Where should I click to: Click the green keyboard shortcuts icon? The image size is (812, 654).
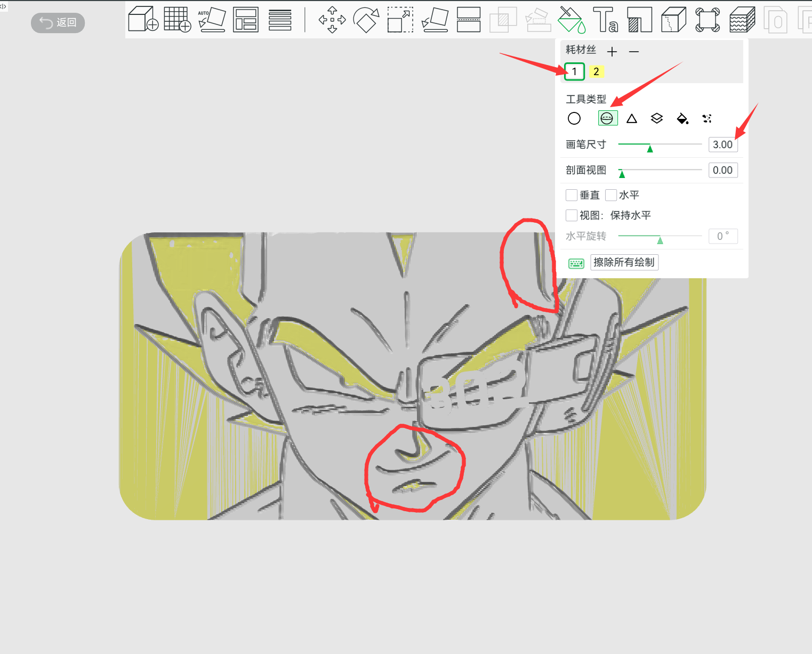[576, 263]
